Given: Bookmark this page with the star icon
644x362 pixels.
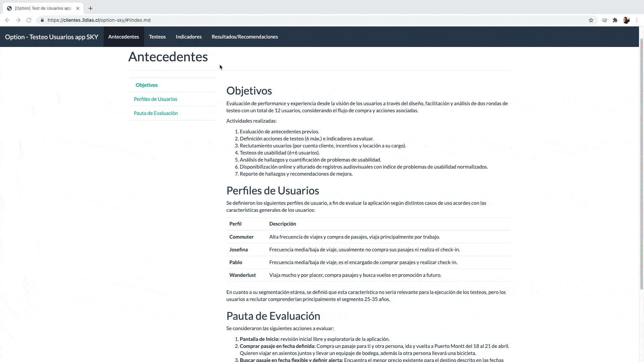Looking at the screenshot, I should point(591,20).
